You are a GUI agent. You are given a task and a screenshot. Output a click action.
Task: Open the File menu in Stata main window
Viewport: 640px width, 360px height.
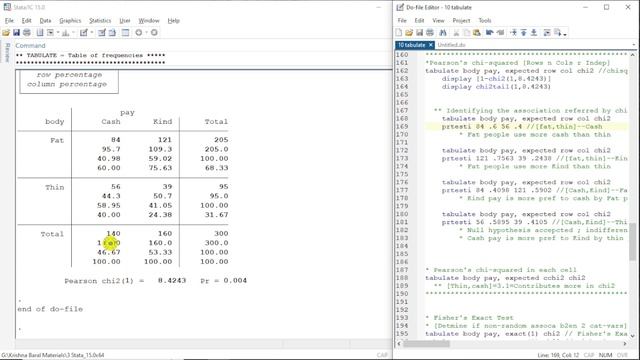pyautogui.click(x=9, y=20)
